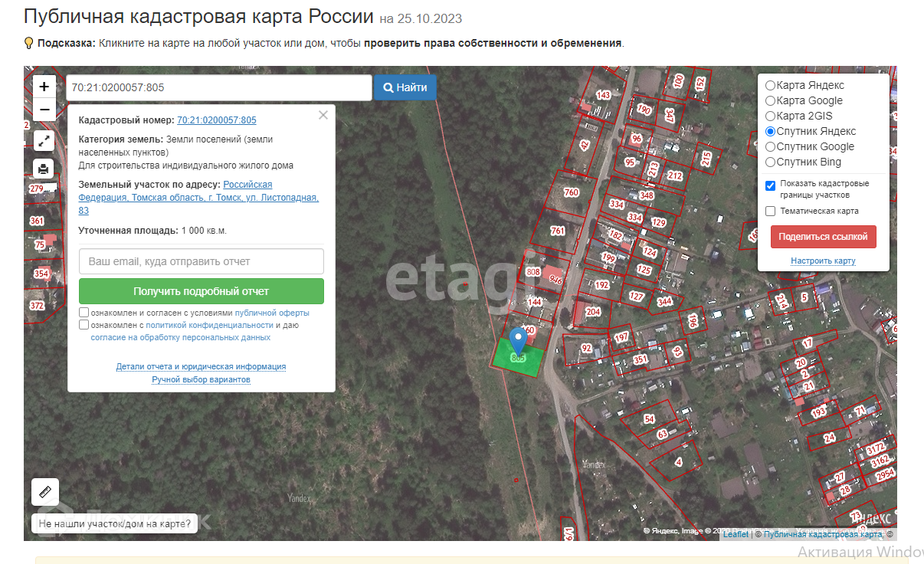
Task: Zoom out the map with minus button
Action: coord(44,110)
